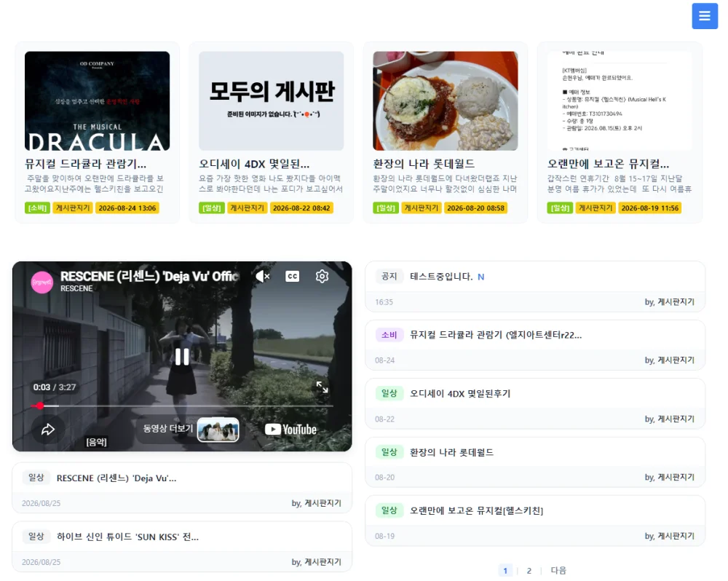Open the card titled 오디세이 4DX 몇일된...
728x581 pixels.
pyautogui.click(x=254, y=164)
